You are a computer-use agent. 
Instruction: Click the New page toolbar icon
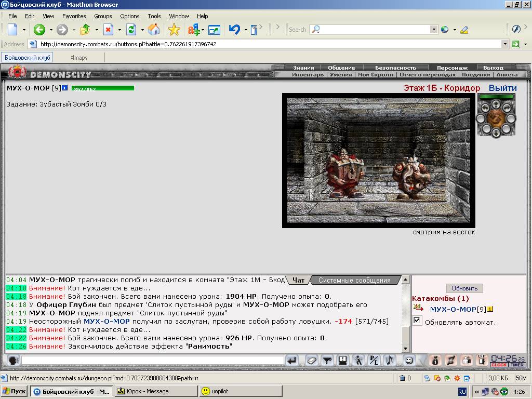[12, 30]
